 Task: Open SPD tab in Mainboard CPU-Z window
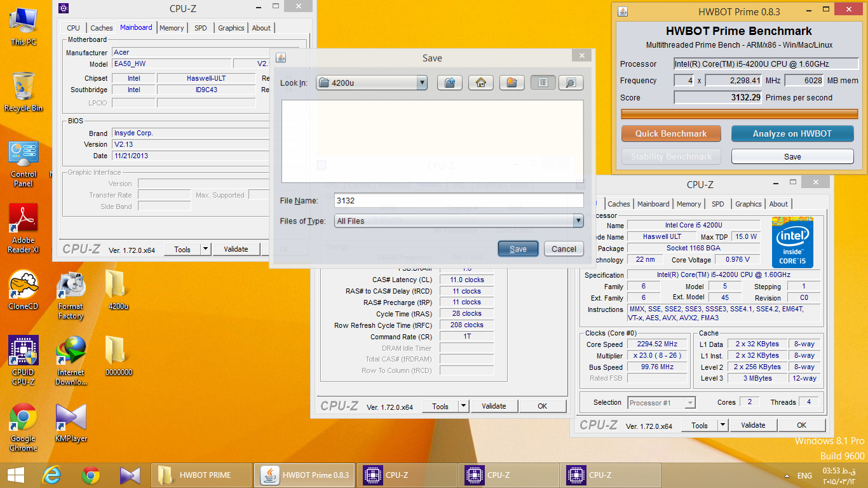(201, 28)
